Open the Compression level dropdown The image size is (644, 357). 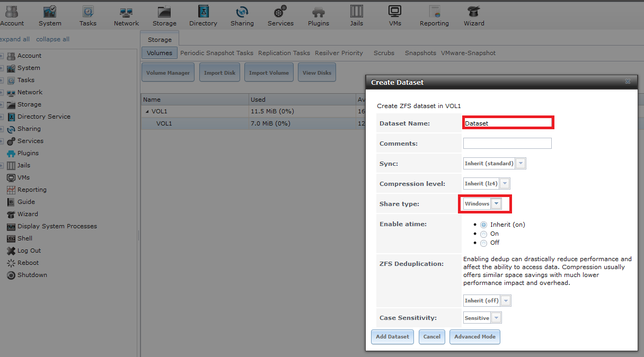click(505, 184)
